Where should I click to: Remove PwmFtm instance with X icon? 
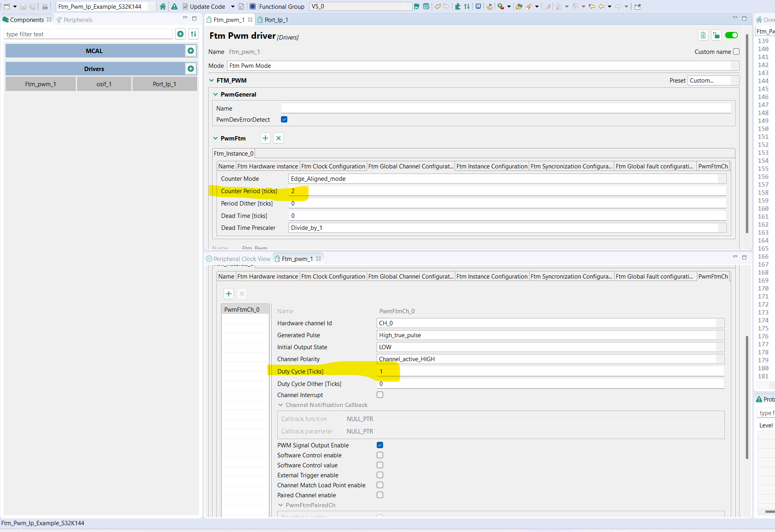tap(279, 138)
